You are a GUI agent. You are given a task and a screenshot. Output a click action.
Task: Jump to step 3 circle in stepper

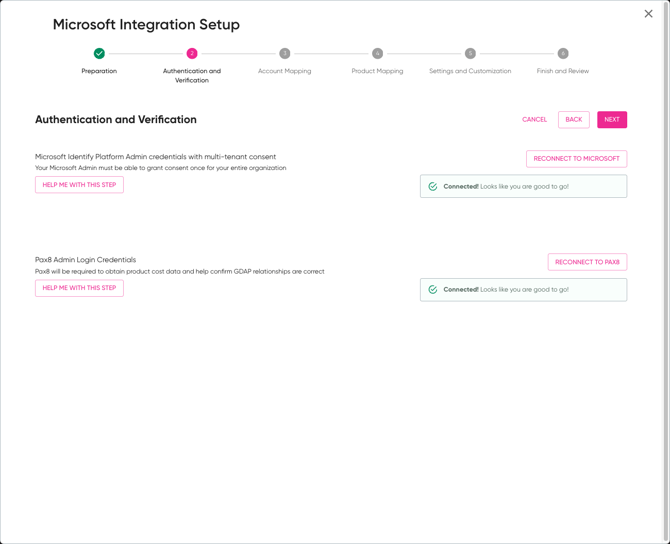coord(285,53)
